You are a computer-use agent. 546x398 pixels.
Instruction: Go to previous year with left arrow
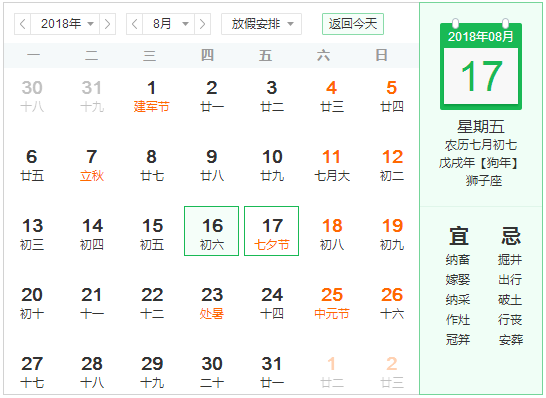[x=23, y=24]
